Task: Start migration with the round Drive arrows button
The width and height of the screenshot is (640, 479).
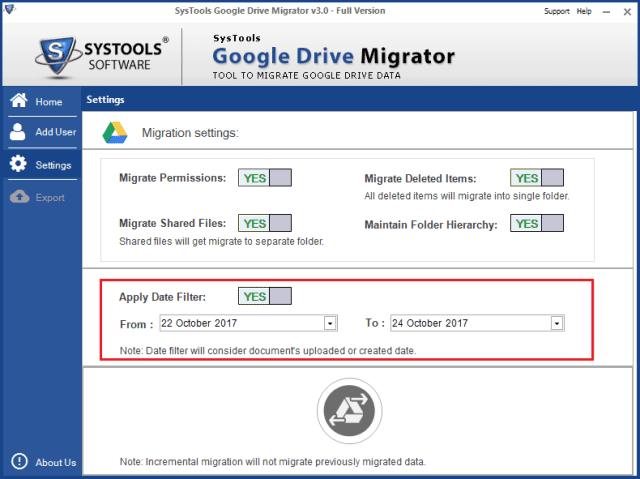Action: [x=349, y=410]
